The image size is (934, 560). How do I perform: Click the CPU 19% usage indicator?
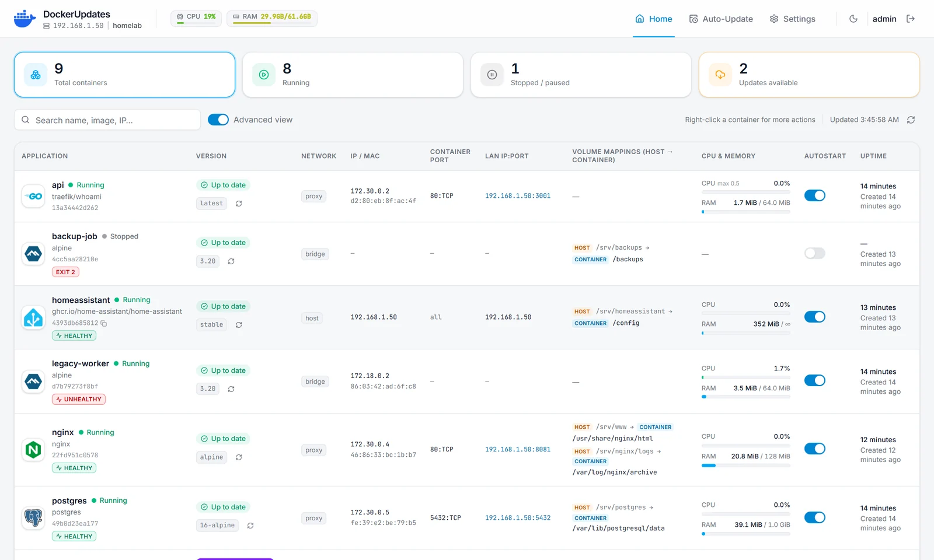pos(196,18)
